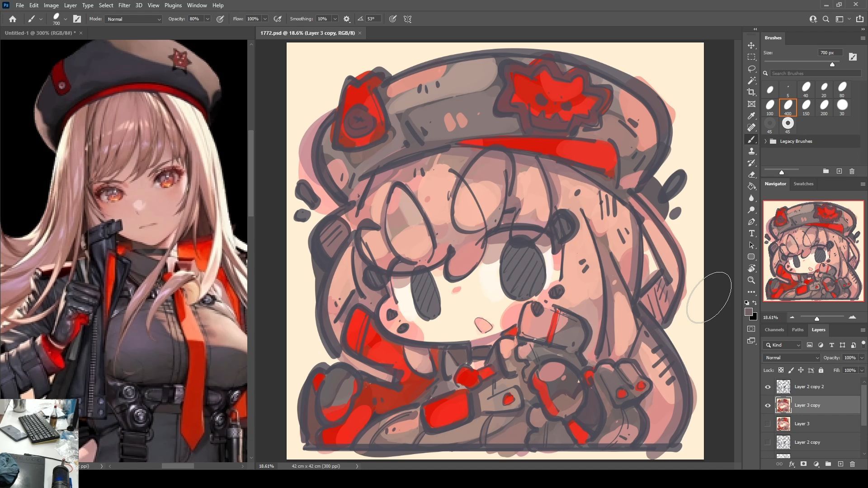Select the Frame tool

click(751, 104)
